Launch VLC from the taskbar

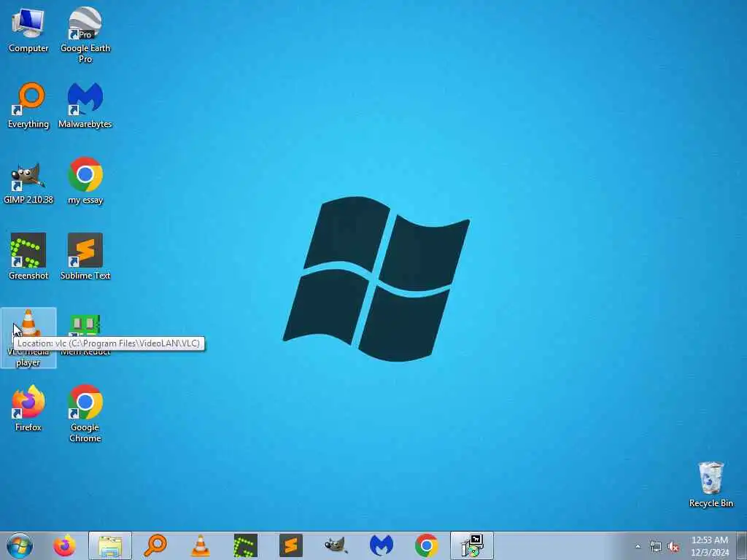[x=201, y=545]
